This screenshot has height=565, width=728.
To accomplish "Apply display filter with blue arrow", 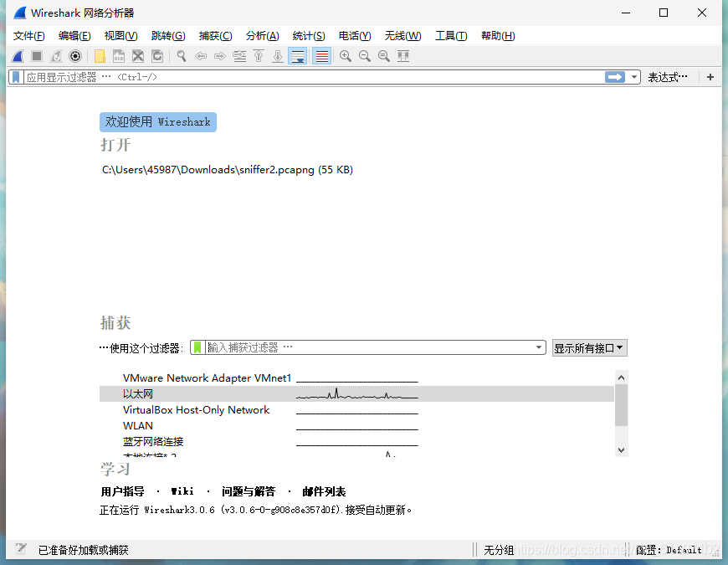I will pyautogui.click(x=615, y=77).
